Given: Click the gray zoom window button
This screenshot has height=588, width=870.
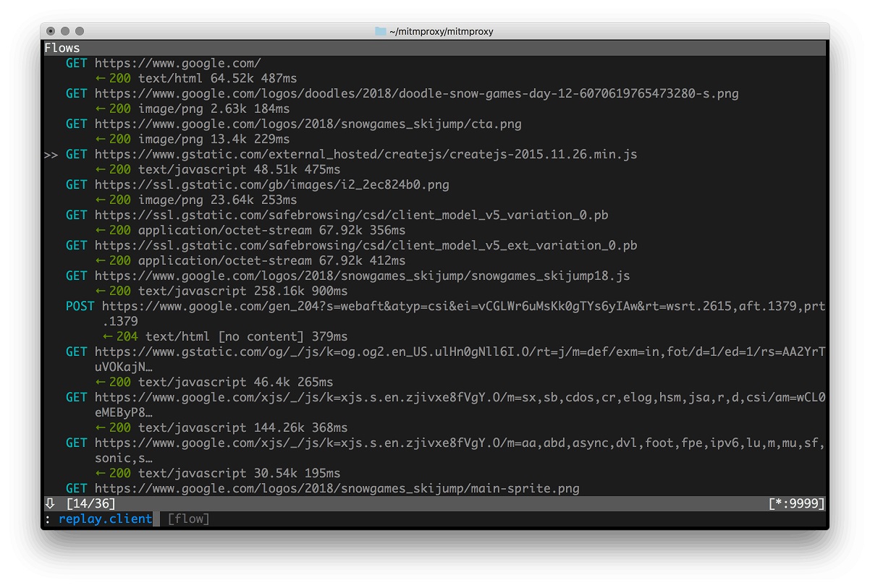Looking at the screenshot, I should 80,31.
